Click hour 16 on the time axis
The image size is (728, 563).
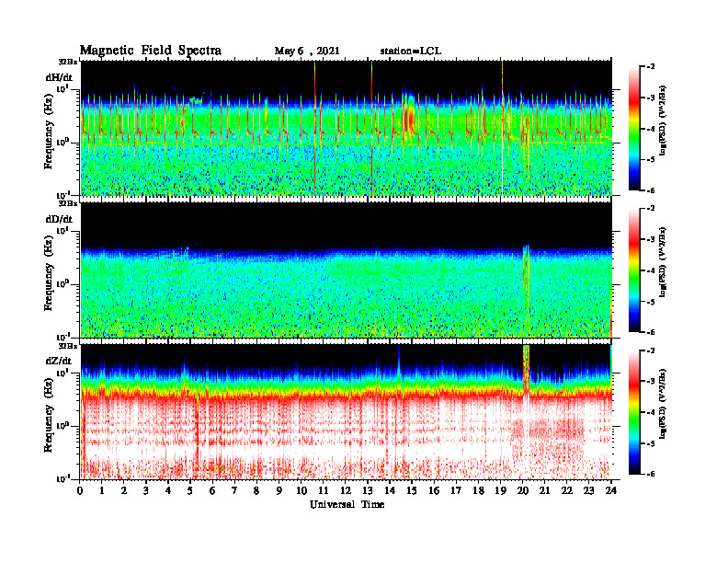pyautogui.click(x=434, y=490)
